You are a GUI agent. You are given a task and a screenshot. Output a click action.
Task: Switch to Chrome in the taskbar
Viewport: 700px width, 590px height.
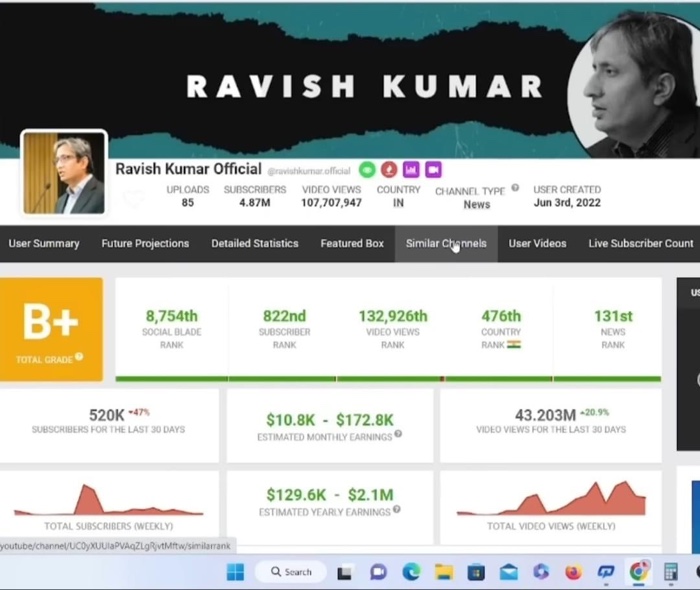(639, 572)
